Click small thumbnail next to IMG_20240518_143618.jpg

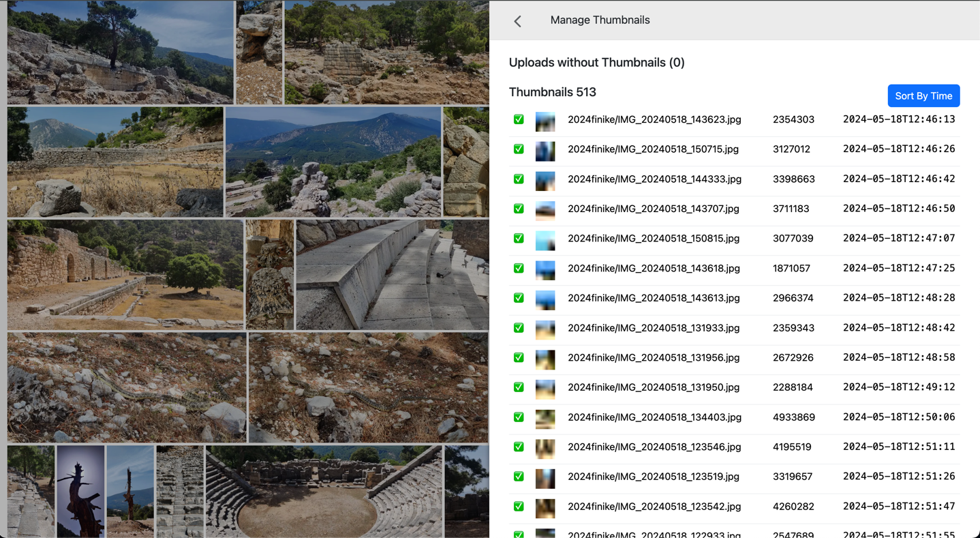click(x=545, y=271)
